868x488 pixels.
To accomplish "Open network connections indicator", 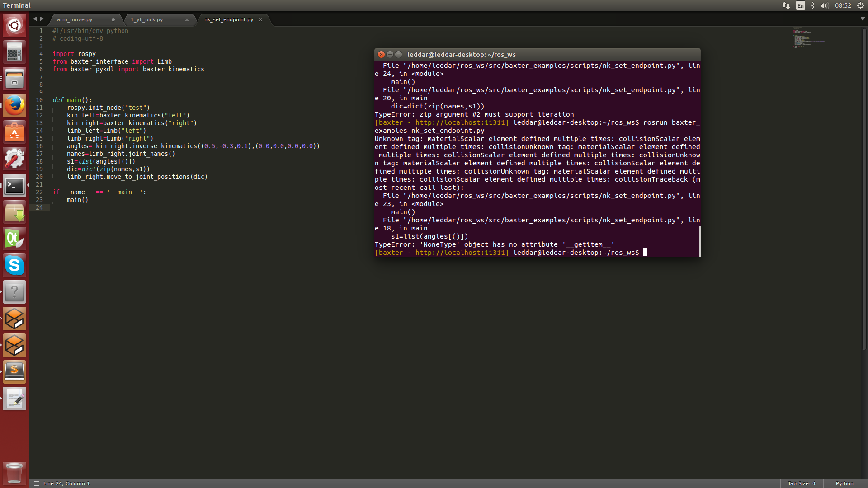I will click(x=786, y=5).
